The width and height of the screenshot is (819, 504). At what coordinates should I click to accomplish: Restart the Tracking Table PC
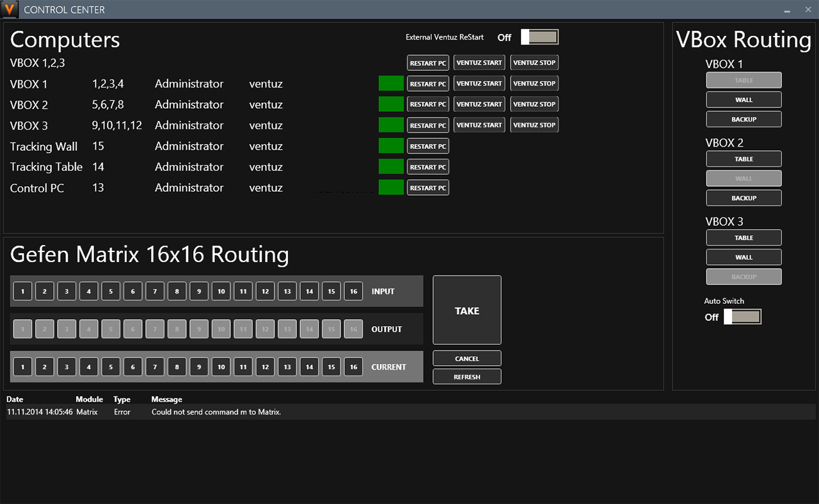coord(428,167)
